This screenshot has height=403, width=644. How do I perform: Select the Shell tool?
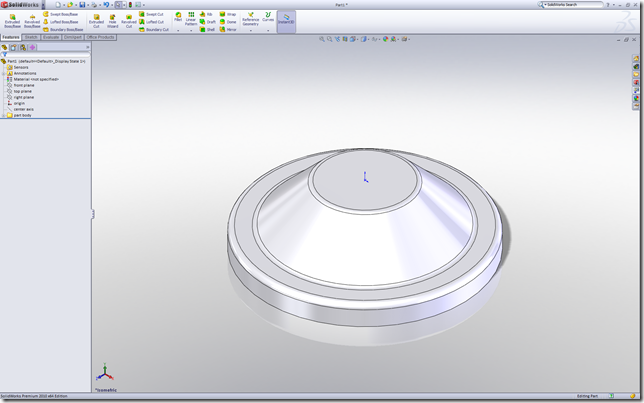(207, 30)
